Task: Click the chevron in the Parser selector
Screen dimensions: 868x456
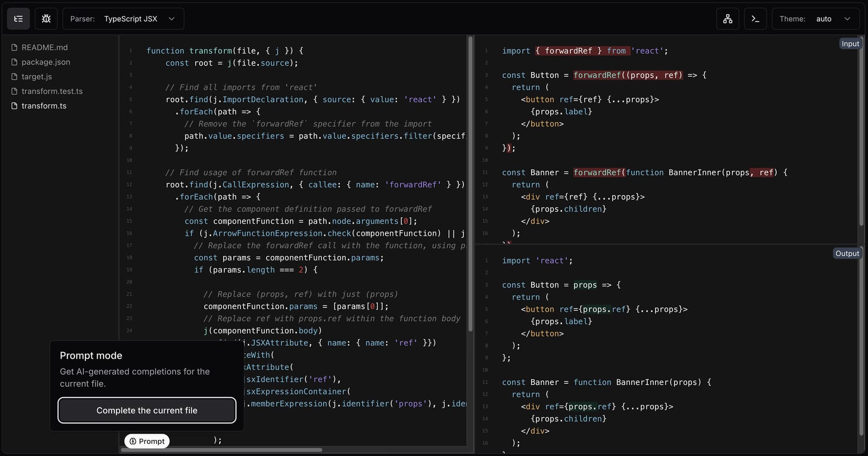Action: tap(171, 19)
